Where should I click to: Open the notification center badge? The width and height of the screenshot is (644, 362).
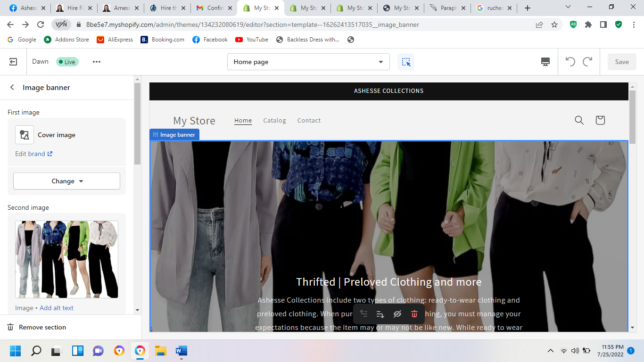tap(631, 351)
